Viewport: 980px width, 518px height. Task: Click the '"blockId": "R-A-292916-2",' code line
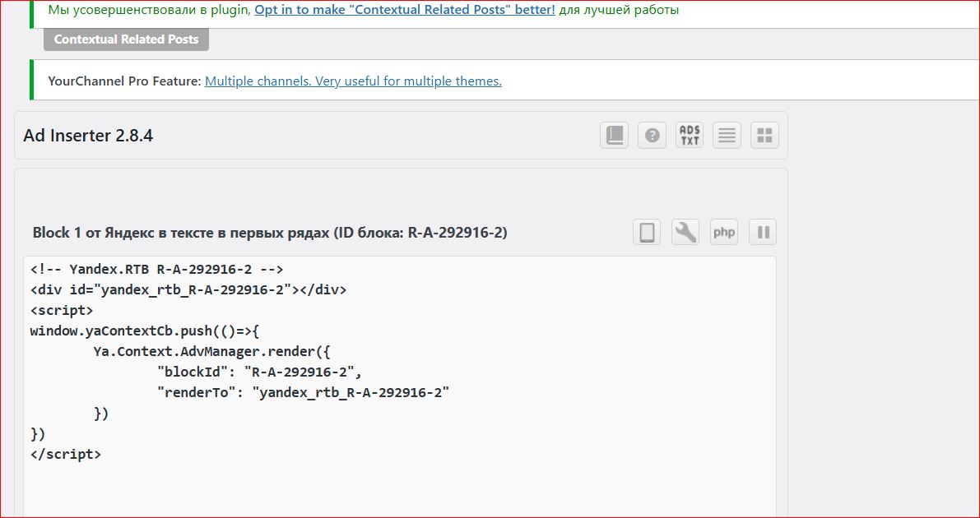(260, 372)
